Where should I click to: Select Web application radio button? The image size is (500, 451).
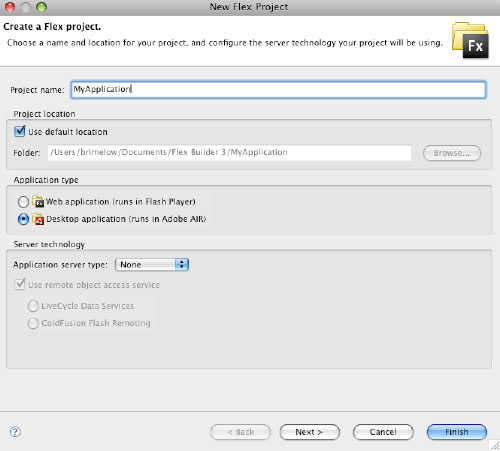coord(23,202)
